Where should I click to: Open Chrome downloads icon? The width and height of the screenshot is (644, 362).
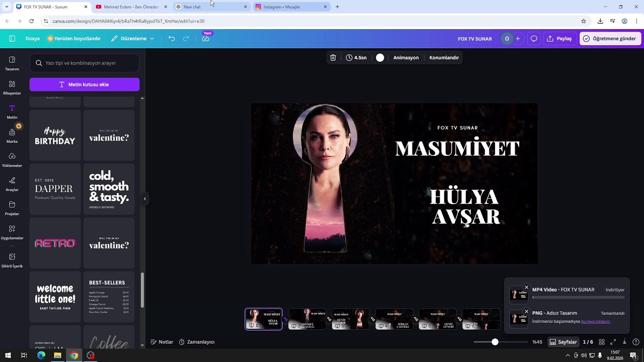click(600, 21)
